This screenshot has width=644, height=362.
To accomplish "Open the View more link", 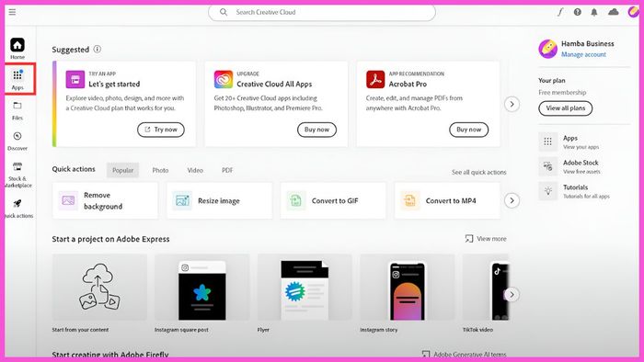I will point(491,239).
